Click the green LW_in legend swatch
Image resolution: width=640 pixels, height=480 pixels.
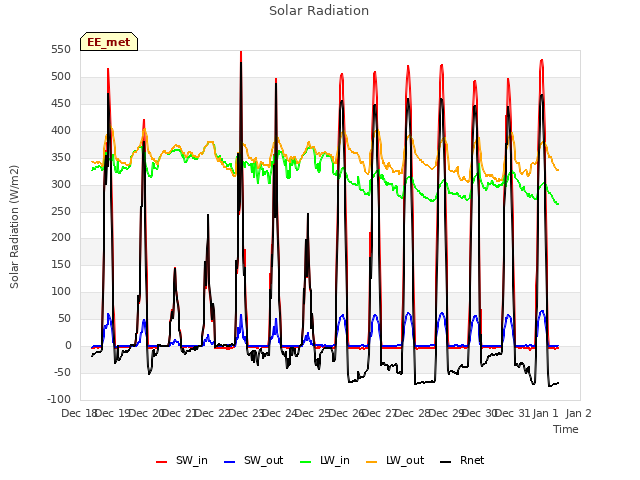[x=306, y=462]
